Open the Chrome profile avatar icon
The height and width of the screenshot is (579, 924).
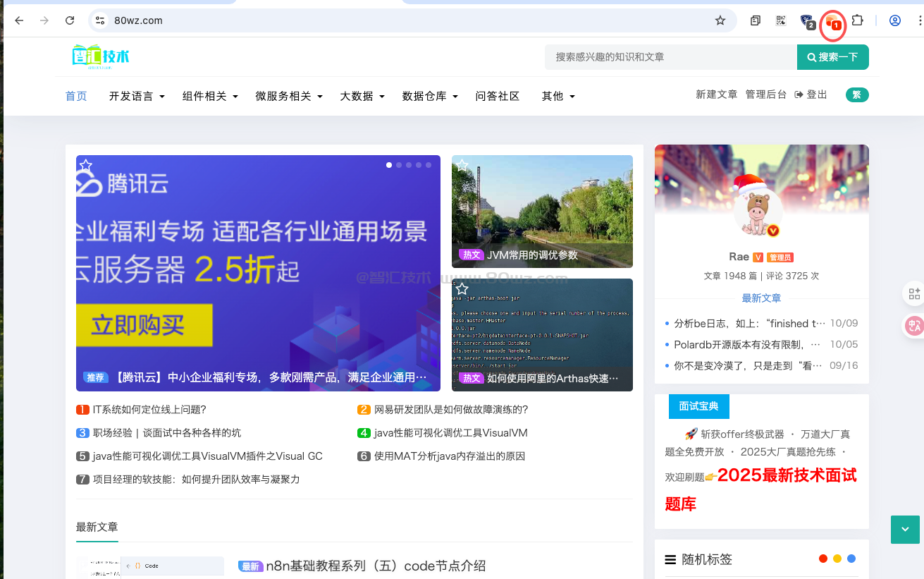point(895,20)
